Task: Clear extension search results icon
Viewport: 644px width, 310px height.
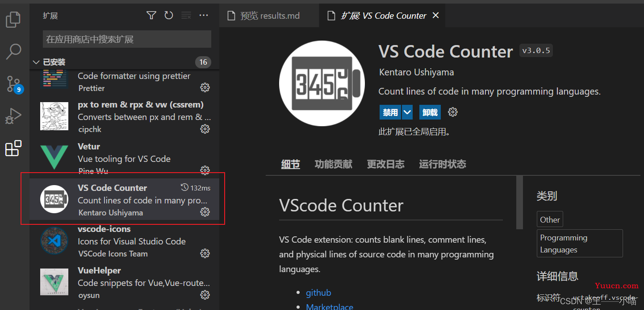Action: (x=186, y=16)
